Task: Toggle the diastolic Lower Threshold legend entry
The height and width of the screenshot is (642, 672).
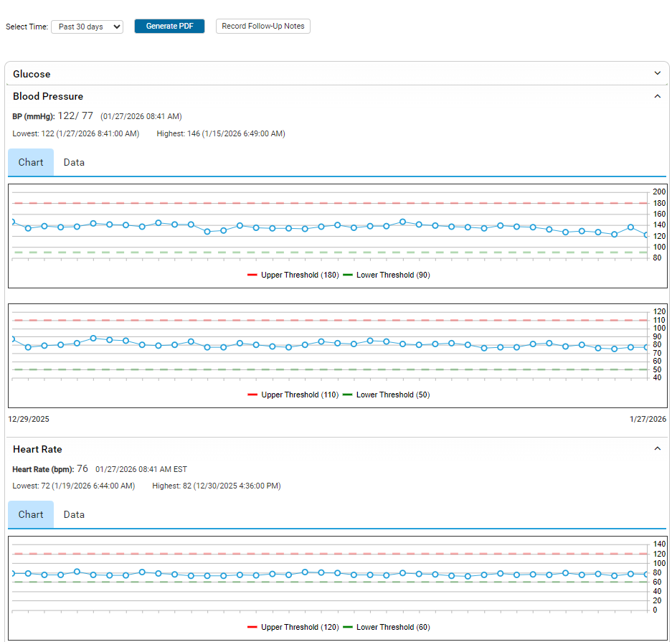Action: (x=387, y=395)
